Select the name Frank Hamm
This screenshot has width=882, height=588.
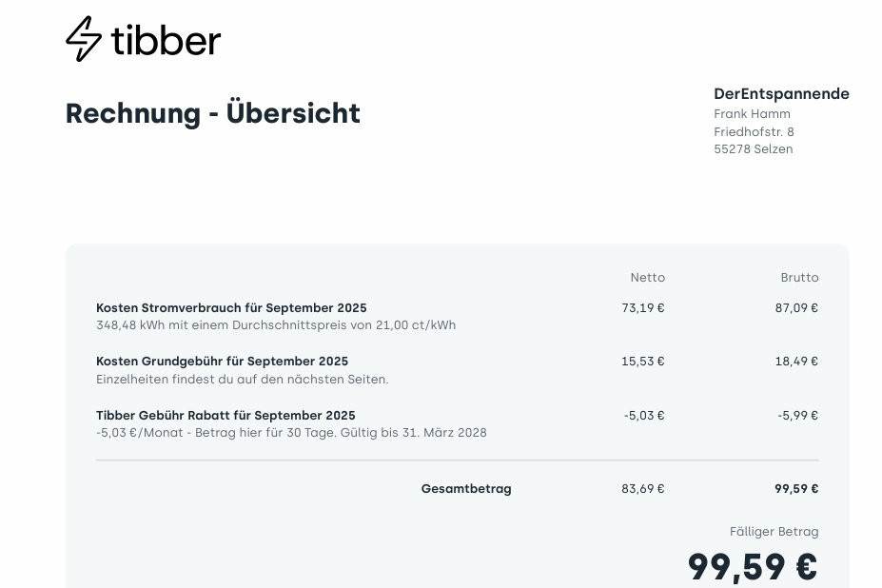752,114
